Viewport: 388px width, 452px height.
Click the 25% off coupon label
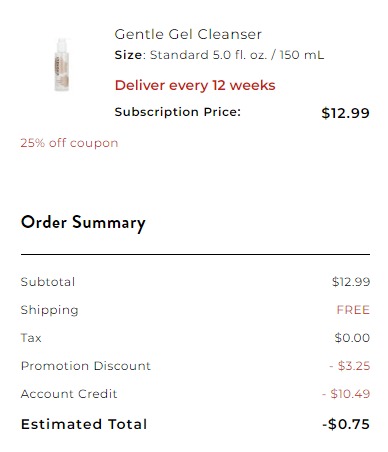(69, 143)
